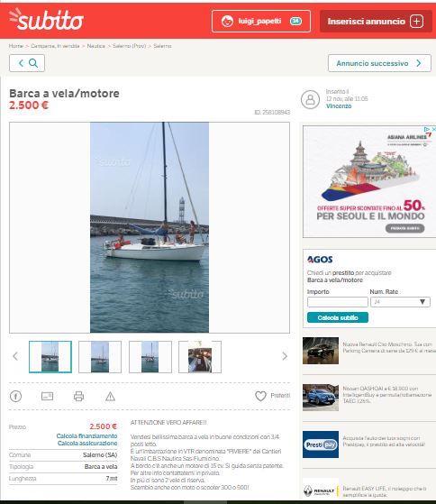Select the fourth thumbnail showing the boat interior
The height and width of the screenshot is (504, 436).
click(x=200, y=357)
